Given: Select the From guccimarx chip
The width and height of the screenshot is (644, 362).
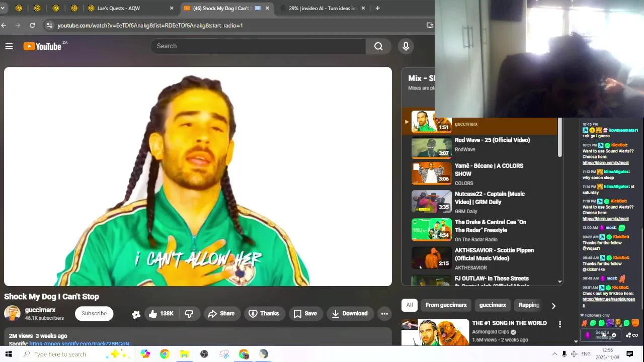Looking at the screenshot, I should click(446, 305).
